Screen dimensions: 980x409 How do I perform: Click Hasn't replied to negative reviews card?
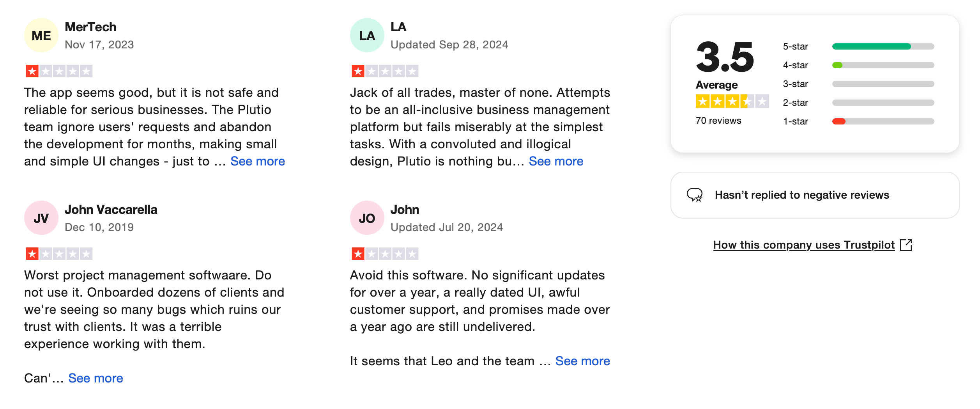814,195
